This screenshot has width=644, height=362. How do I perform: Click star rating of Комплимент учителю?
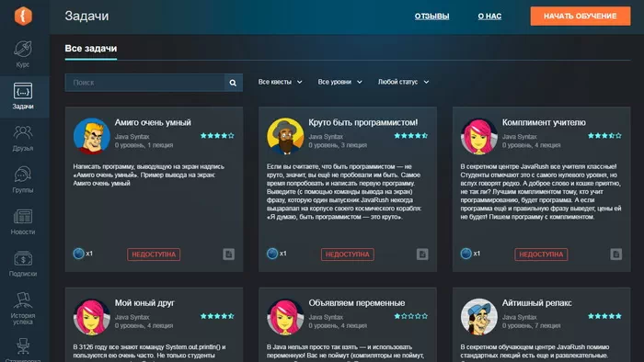tap(604, 136)
